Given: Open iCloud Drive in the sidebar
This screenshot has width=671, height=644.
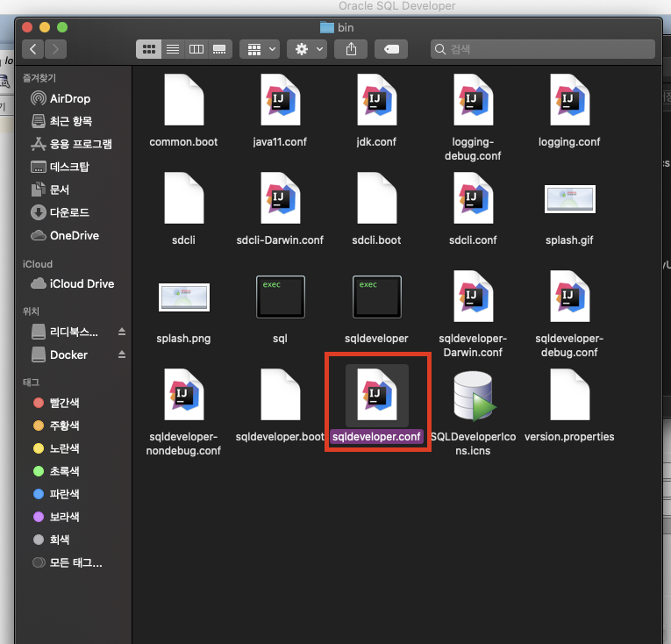Looking at the screenshot, I should tap(72, 284).
